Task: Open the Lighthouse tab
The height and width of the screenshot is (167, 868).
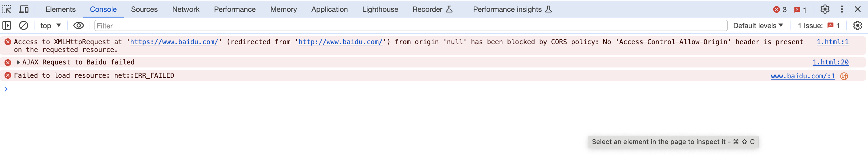Action: point(380,9)
